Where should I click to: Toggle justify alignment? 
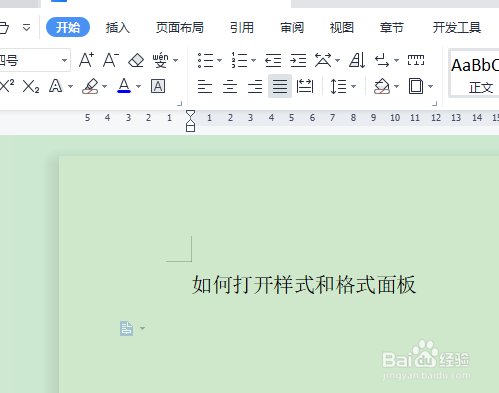(x=280, y=86)
